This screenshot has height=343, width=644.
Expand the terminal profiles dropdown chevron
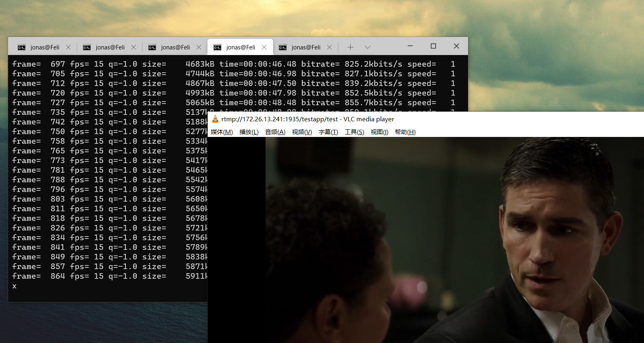[x=367, y=47]
